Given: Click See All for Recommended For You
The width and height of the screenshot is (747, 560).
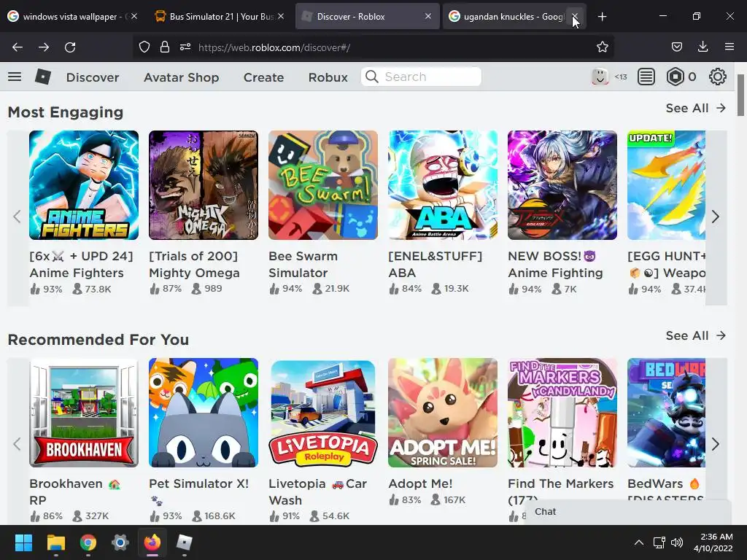Looking at the screenshot, I should (x=695, y=335).
